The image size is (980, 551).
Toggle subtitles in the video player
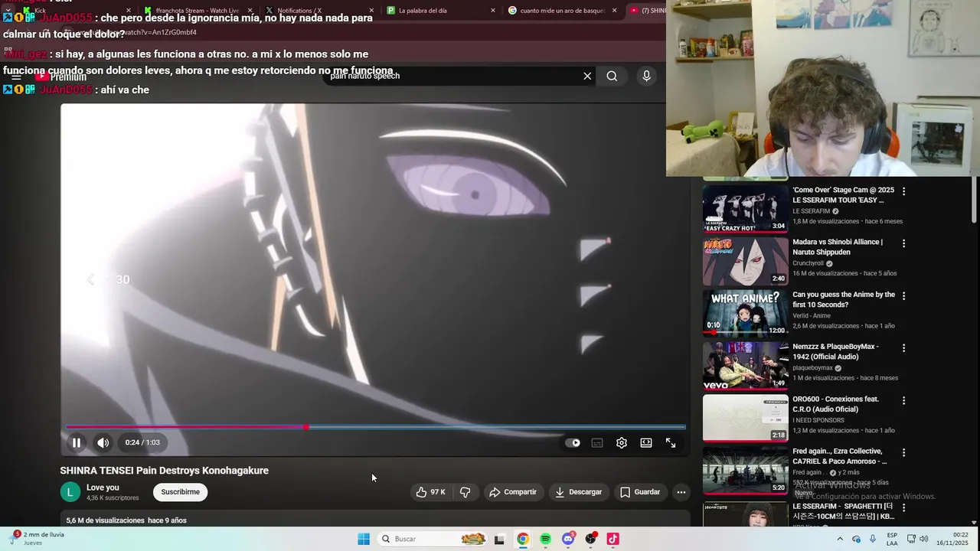[x=597, y=442]
